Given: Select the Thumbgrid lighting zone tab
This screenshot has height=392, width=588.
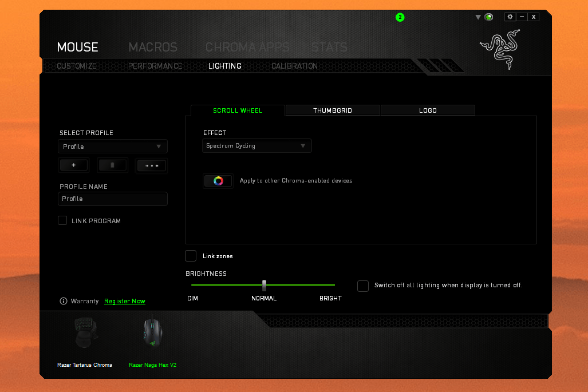Looking at the screenshot, I should tap(333, 110).
